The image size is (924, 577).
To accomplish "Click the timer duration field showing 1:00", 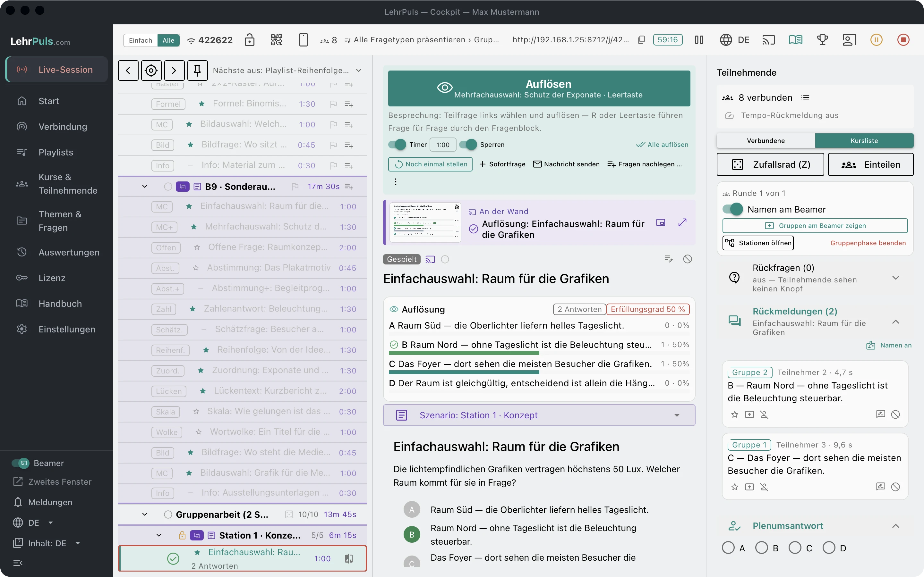I will (x=442, y=145).
